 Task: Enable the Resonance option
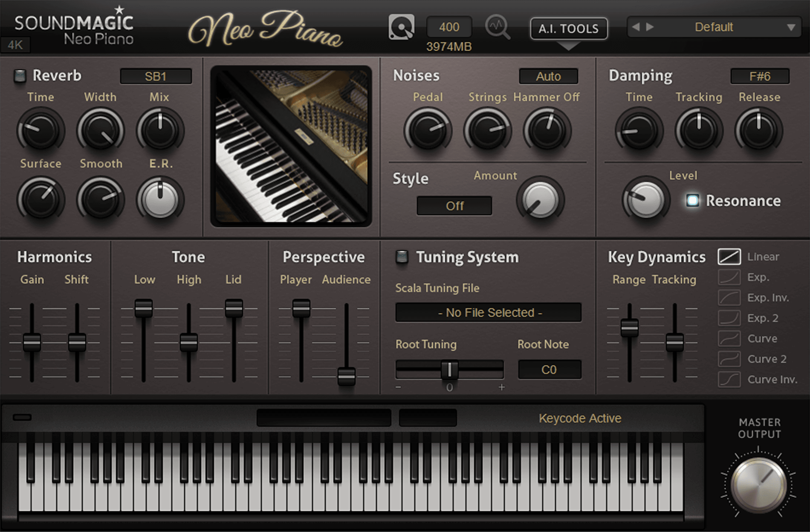tap(692, 200)
